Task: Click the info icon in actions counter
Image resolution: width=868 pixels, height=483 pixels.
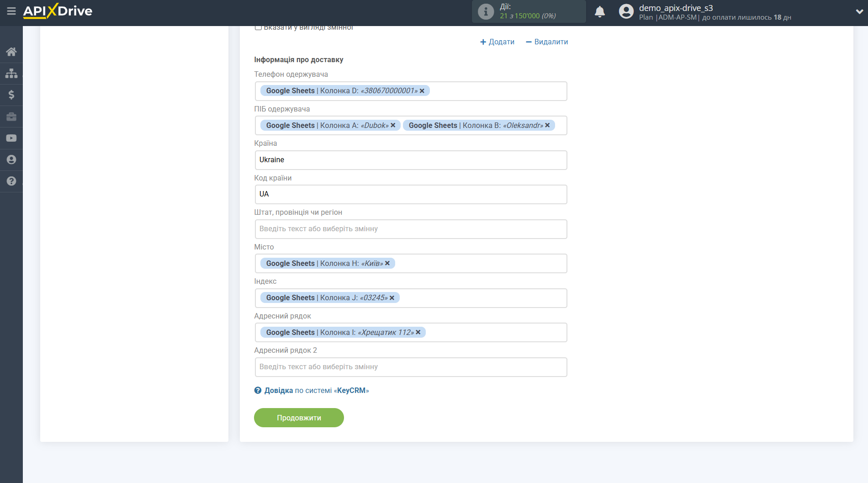Action: 486,11
